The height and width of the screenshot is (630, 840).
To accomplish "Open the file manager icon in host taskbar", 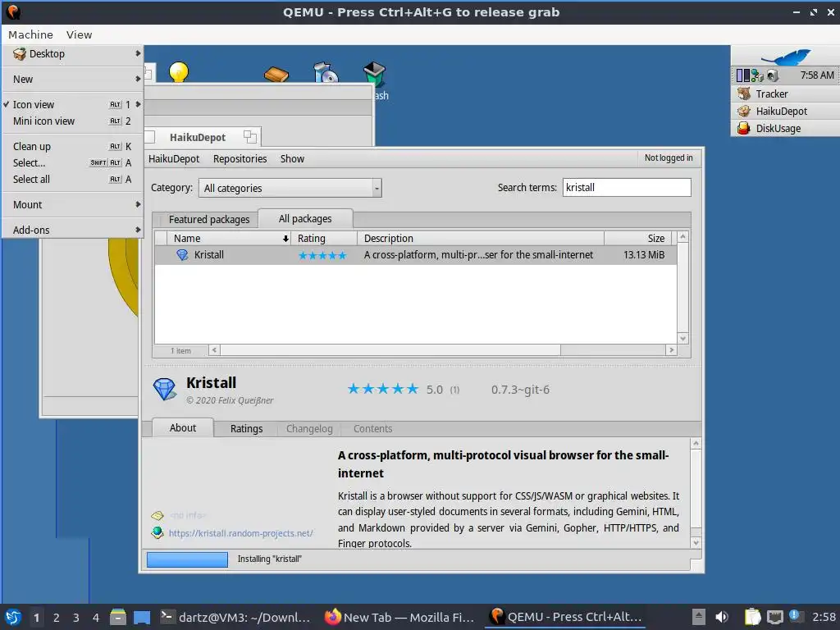I will (118, 617).
